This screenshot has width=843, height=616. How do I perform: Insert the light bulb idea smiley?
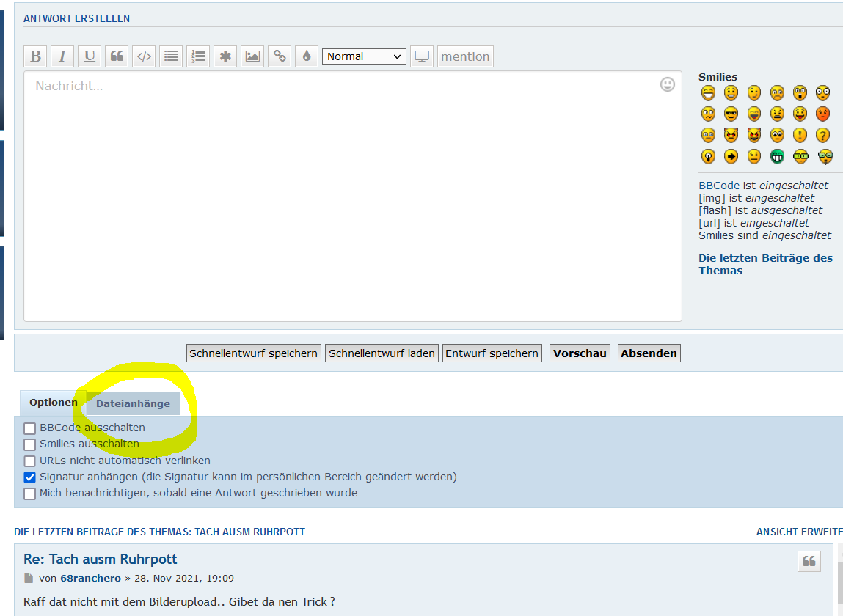[709, 156]
